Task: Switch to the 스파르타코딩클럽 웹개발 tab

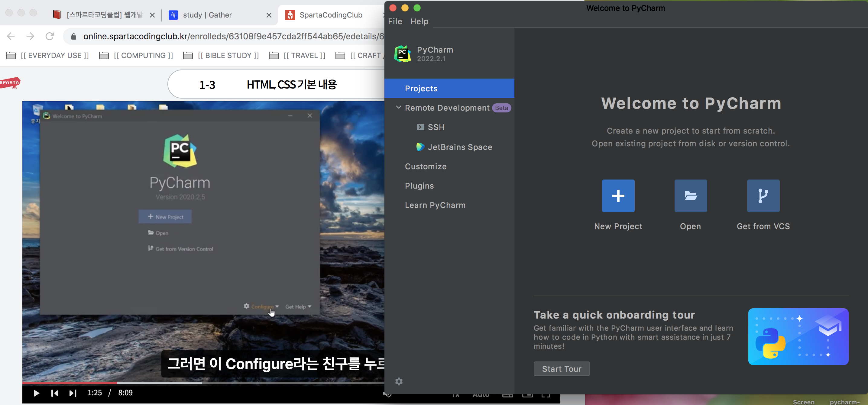Action: pos(105,15)
